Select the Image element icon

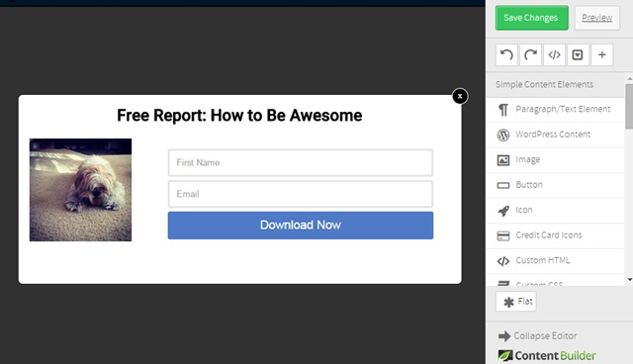click(503, 160)
